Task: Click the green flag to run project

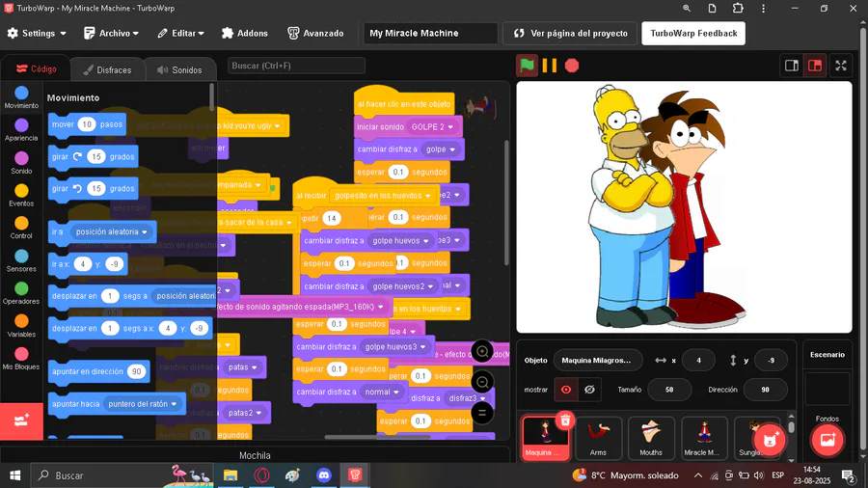Action: click(x=527, y=66)
